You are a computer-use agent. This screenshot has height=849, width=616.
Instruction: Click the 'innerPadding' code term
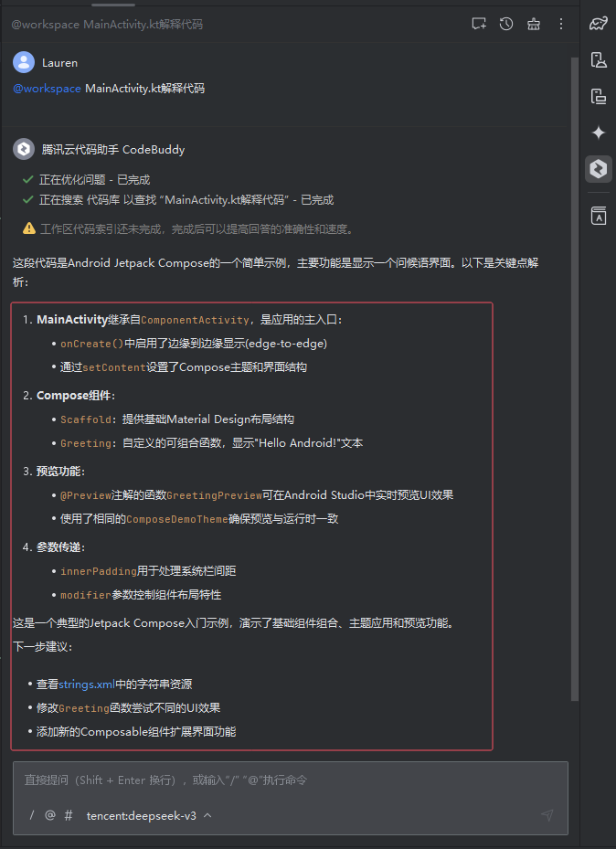(99, 571)
